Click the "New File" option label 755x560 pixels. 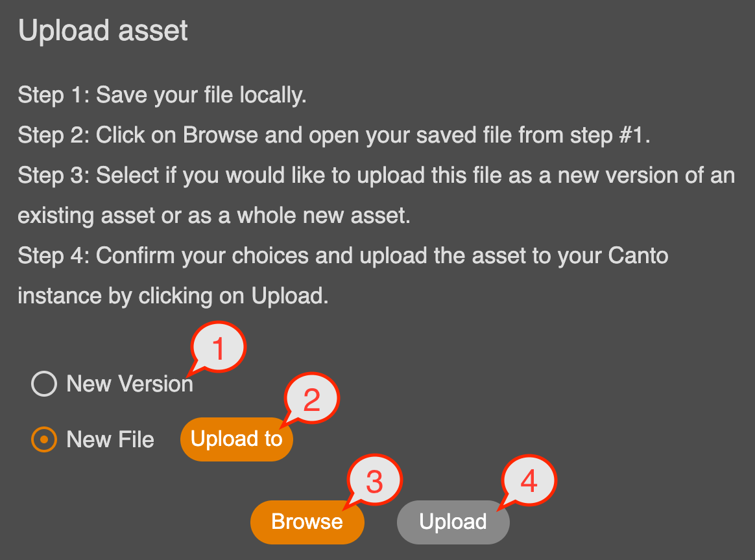tap(110, 439)
